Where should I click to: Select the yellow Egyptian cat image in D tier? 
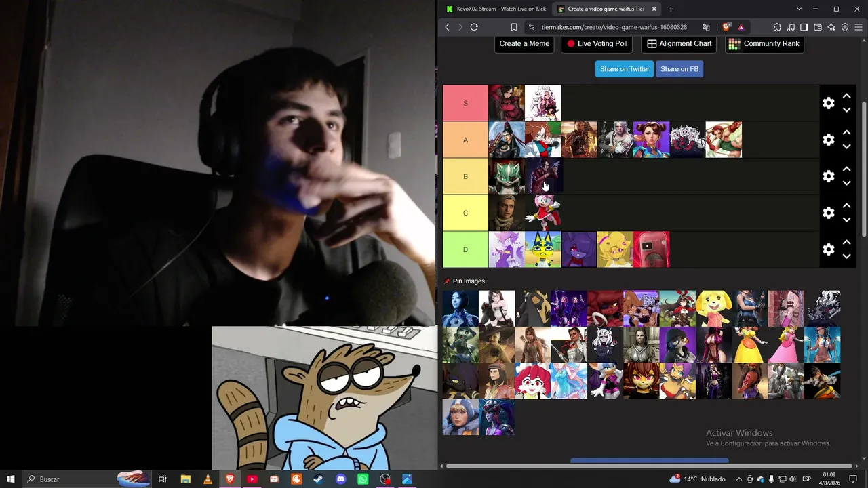[543, 249]
